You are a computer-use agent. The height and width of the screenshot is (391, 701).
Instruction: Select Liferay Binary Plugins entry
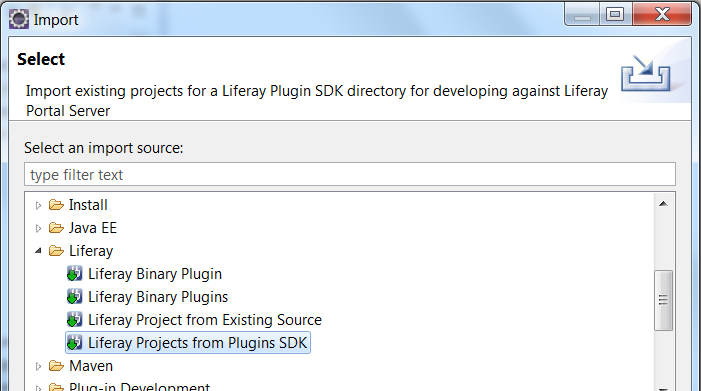(158, 297)
